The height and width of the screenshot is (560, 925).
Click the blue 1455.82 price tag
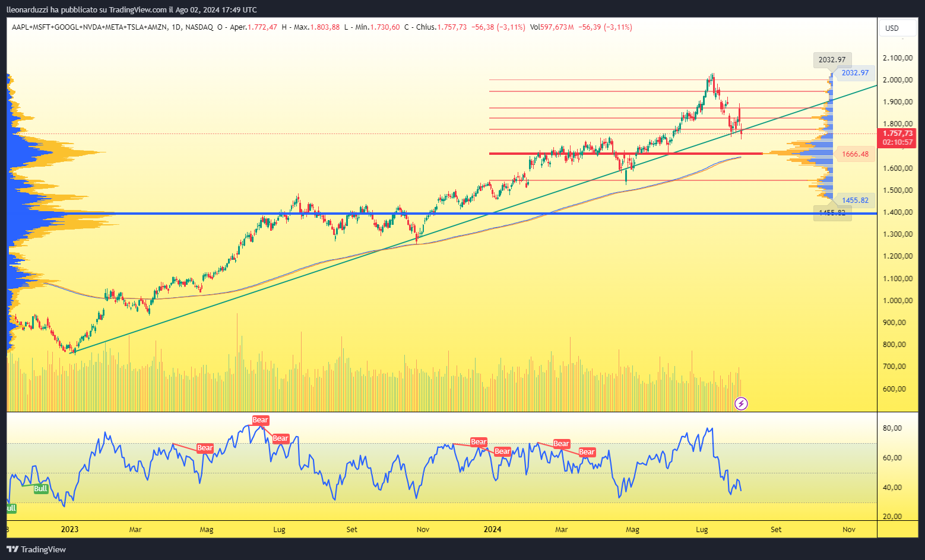855,201
